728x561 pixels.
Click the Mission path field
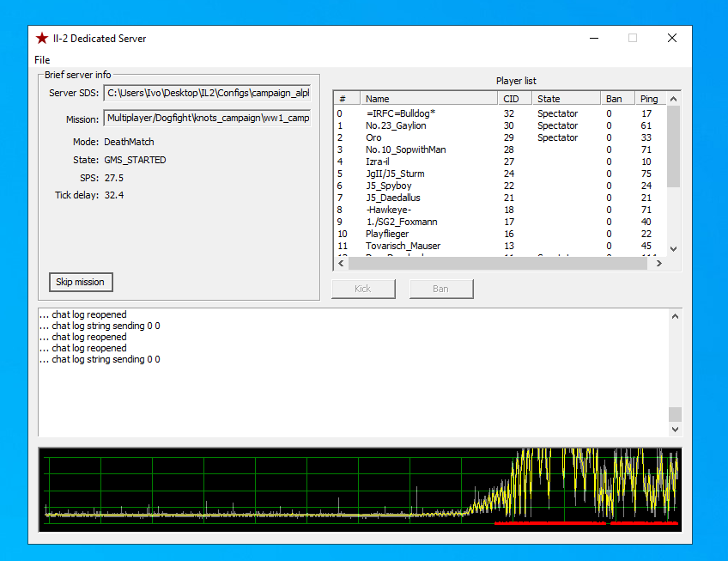click(207, 118)
